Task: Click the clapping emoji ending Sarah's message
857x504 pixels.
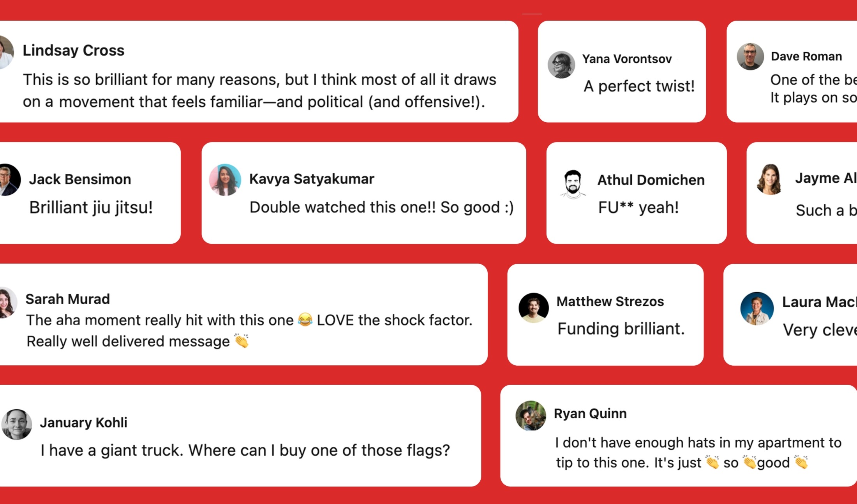Action: tap(242, 341)
